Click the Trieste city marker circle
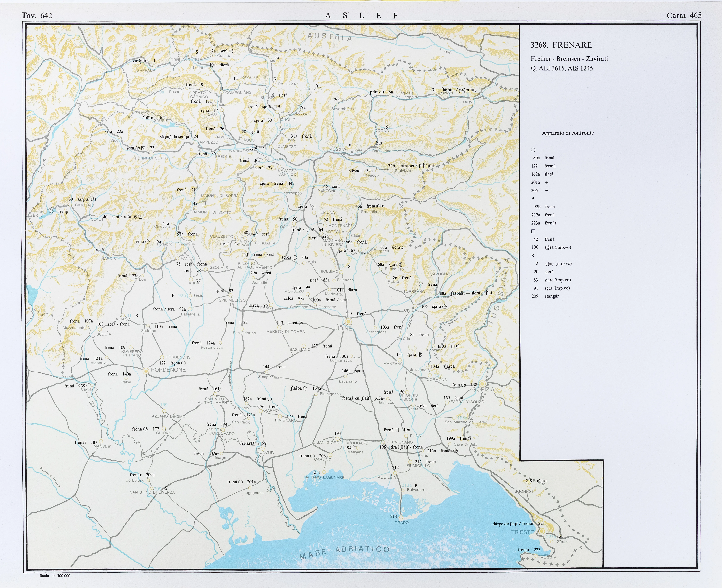The width and height of the screenshot is (722, 588). 541,531
